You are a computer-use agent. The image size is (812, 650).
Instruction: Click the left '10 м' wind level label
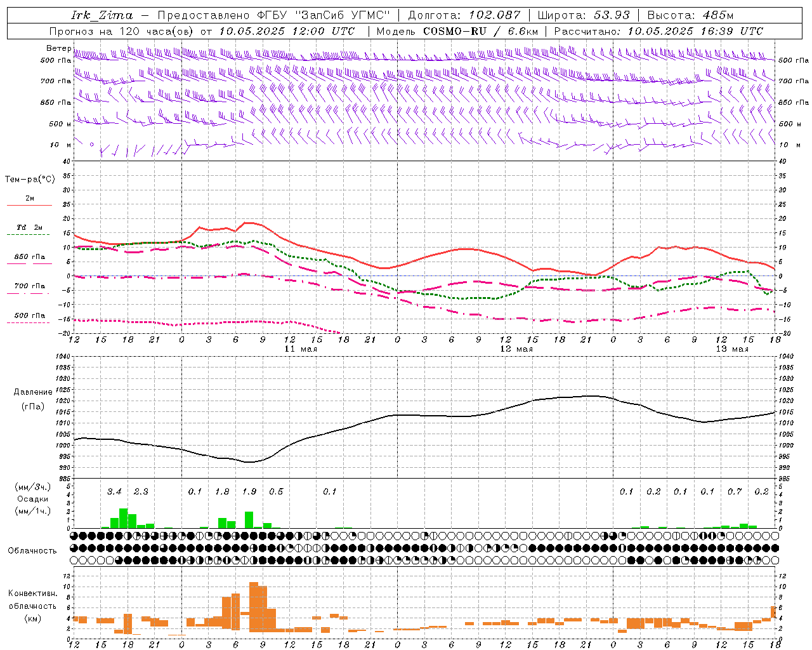60,145
